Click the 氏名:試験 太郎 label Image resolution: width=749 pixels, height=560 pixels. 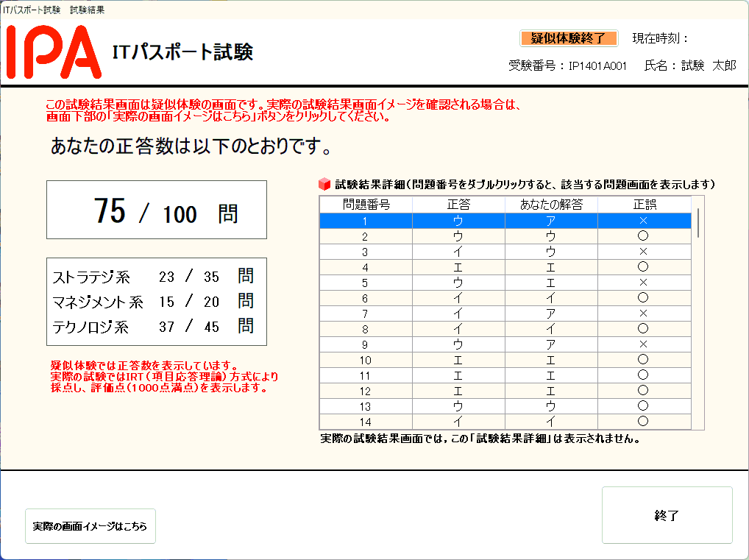click(x=690, y=65)
